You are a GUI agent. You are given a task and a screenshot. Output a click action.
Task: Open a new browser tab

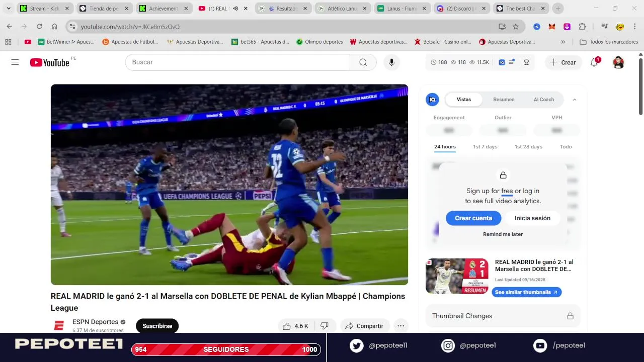point(557,9)
